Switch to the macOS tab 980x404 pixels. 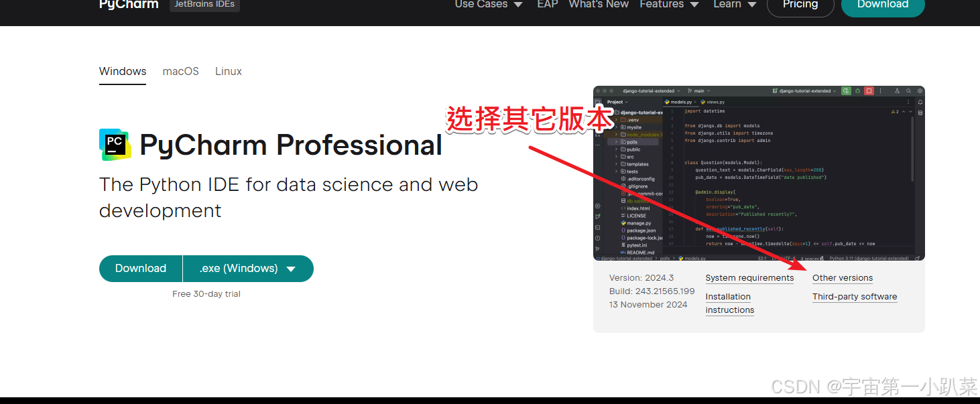pos(181,71)
